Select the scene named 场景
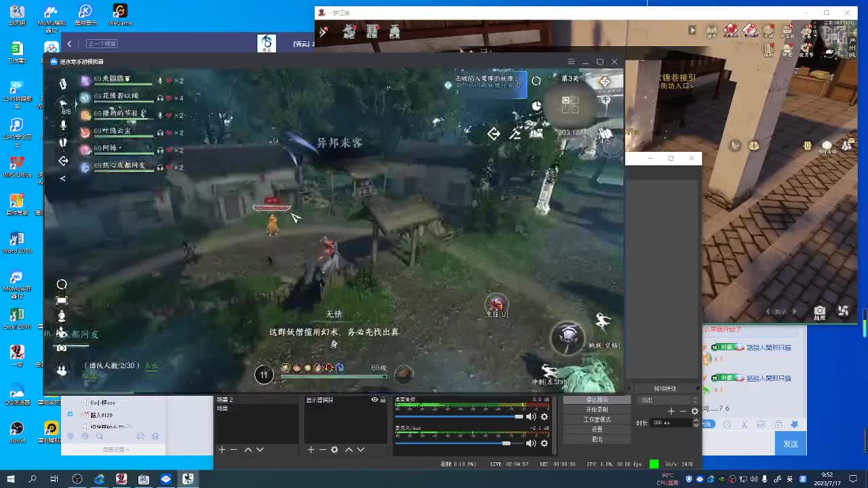 coord(256,408)
